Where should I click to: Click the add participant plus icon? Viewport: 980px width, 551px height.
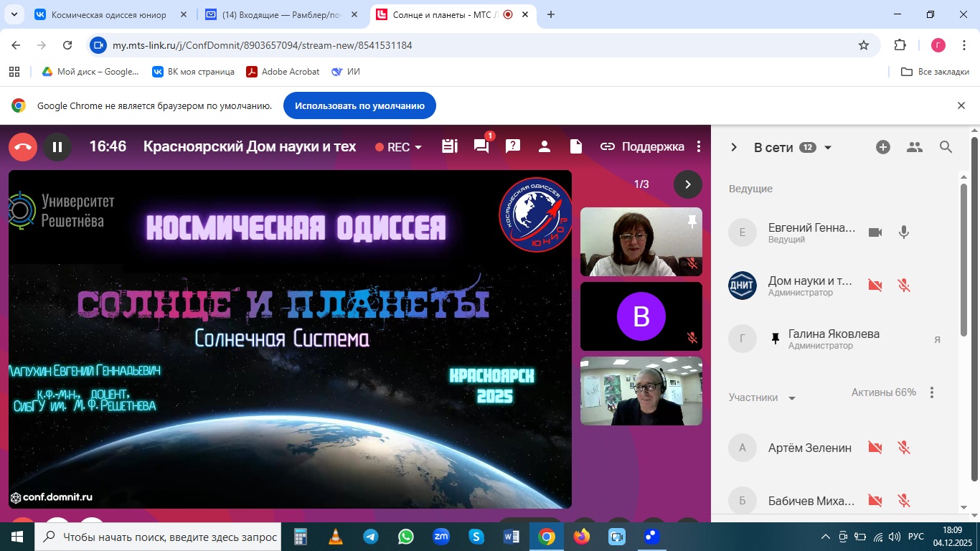[x=883, y=147]
